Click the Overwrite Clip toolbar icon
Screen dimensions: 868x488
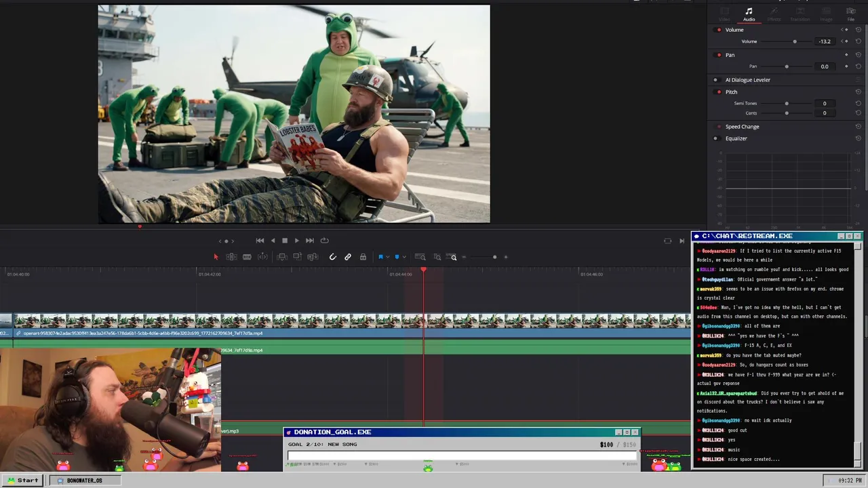tap(297, 257)
